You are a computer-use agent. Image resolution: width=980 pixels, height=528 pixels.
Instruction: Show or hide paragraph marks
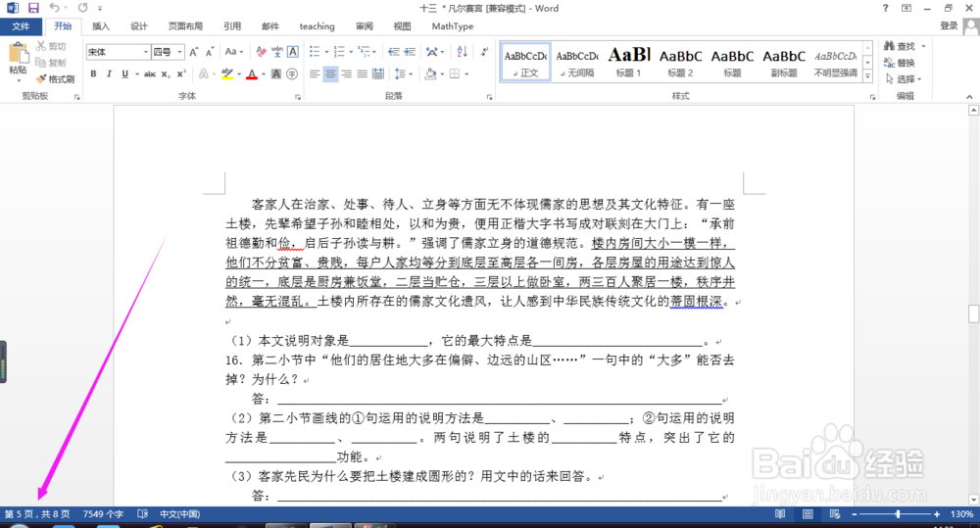(484, 52)
